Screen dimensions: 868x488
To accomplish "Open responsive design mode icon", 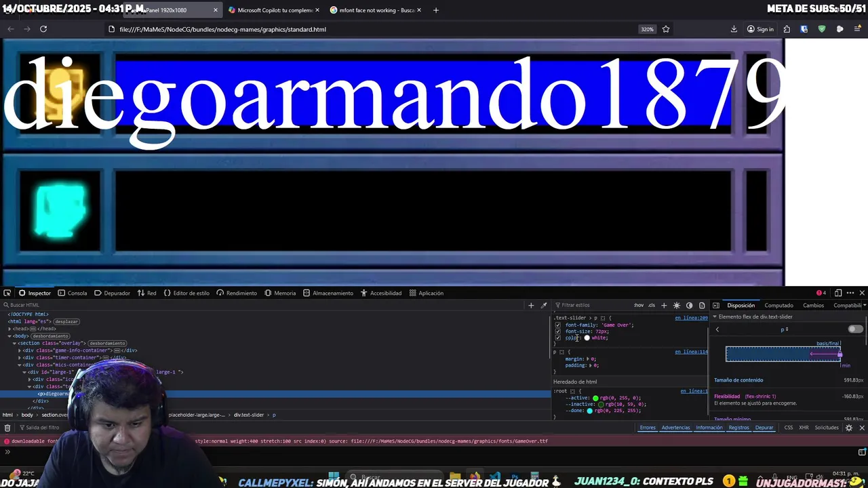I will pyautogui.click(x=838, y=293).
